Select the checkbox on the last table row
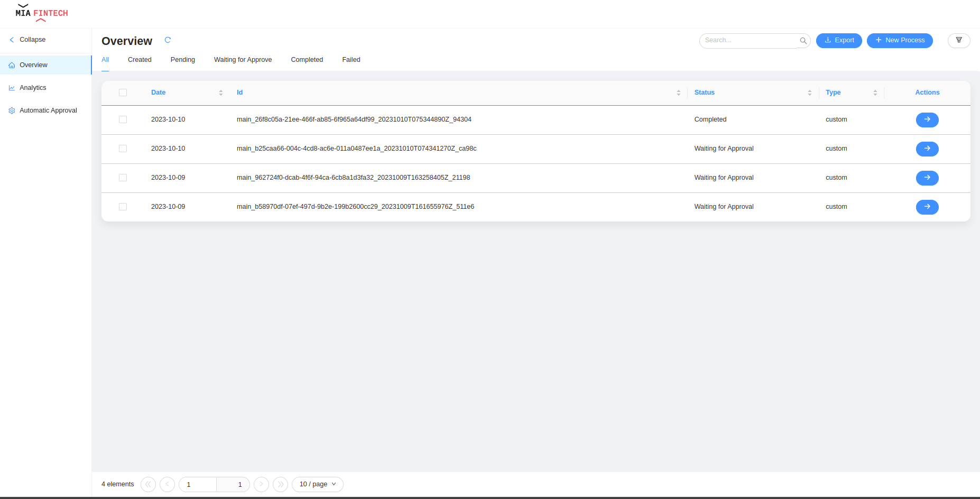The image size is (980, 499). click(123, 207)
